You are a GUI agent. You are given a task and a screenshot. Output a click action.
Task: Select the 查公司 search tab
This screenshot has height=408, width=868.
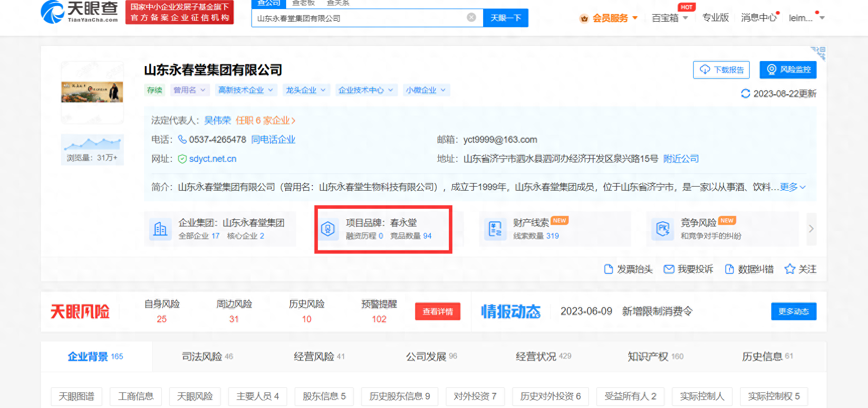269,3
